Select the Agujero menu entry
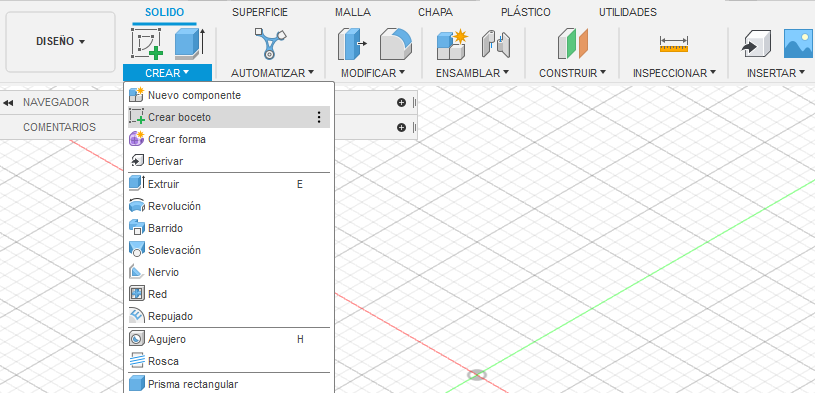 [x=229, y=339]
